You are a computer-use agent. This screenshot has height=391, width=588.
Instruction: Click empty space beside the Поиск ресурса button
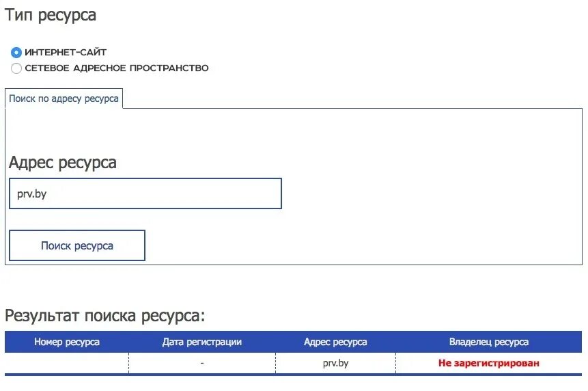tap(360, 245)
